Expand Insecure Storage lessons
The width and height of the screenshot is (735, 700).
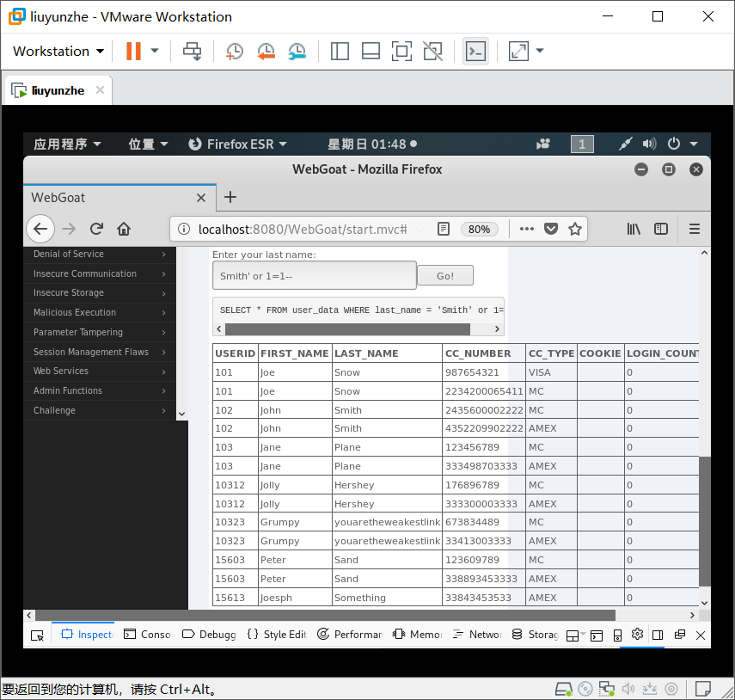coord(100,293)
